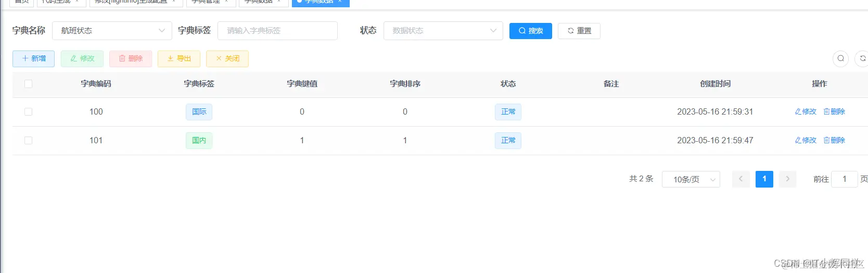Click the round refresh icon above table
The image size is (868, 273).
862,59
